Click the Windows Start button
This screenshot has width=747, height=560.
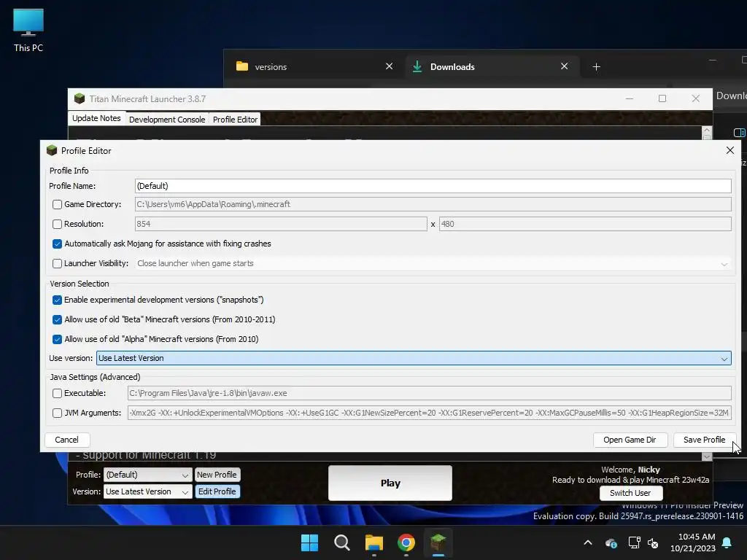click(309, 542)
